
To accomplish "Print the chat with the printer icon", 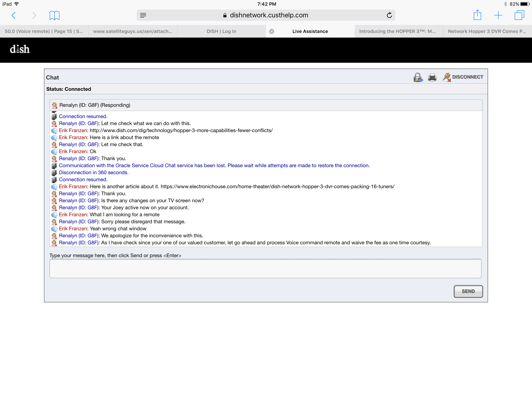I will tap(432, 77).
